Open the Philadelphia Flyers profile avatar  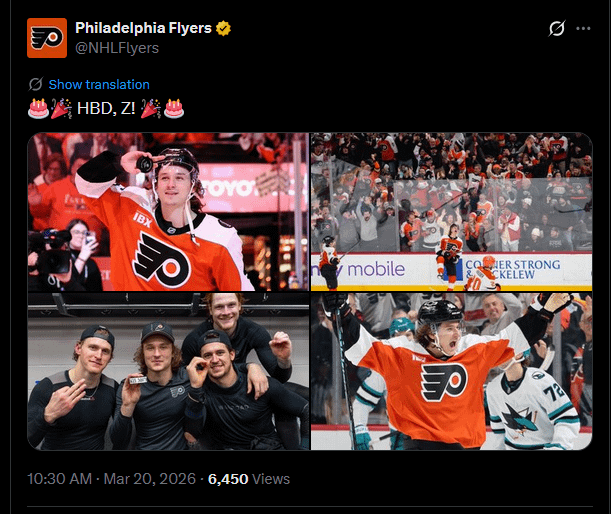[47, 38]
